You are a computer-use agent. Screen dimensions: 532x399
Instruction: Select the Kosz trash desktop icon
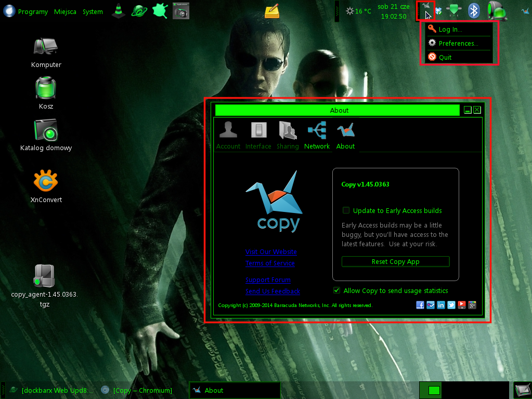(46, 93)
